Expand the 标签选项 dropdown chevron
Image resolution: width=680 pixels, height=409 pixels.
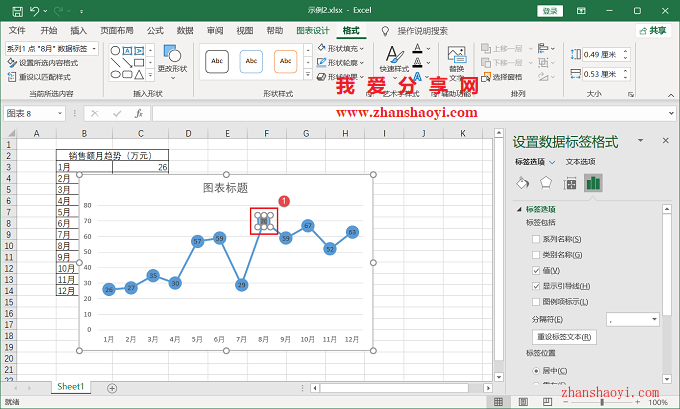click(552, 162)
